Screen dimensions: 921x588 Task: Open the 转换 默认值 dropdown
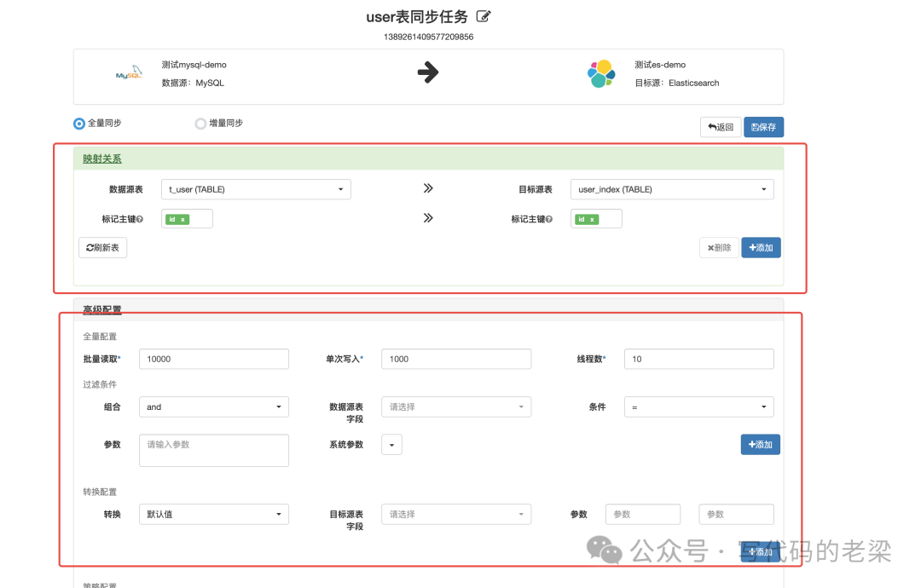tap(213, 515)
